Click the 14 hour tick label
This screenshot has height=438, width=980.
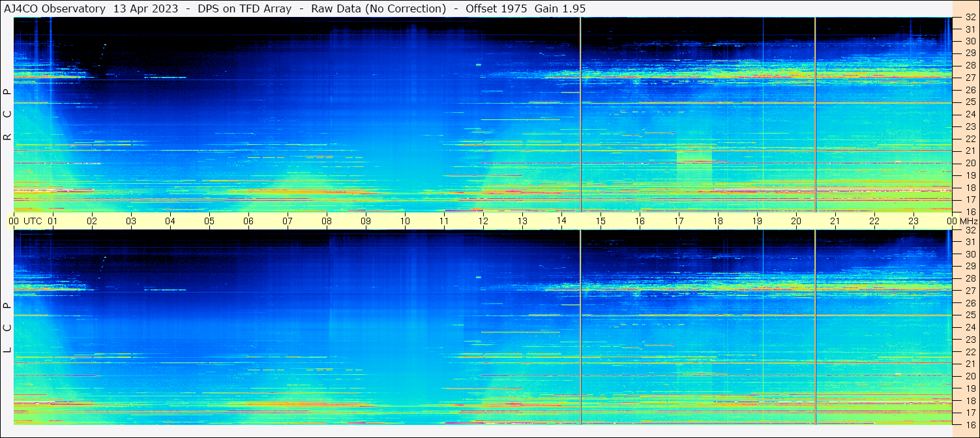561,221
